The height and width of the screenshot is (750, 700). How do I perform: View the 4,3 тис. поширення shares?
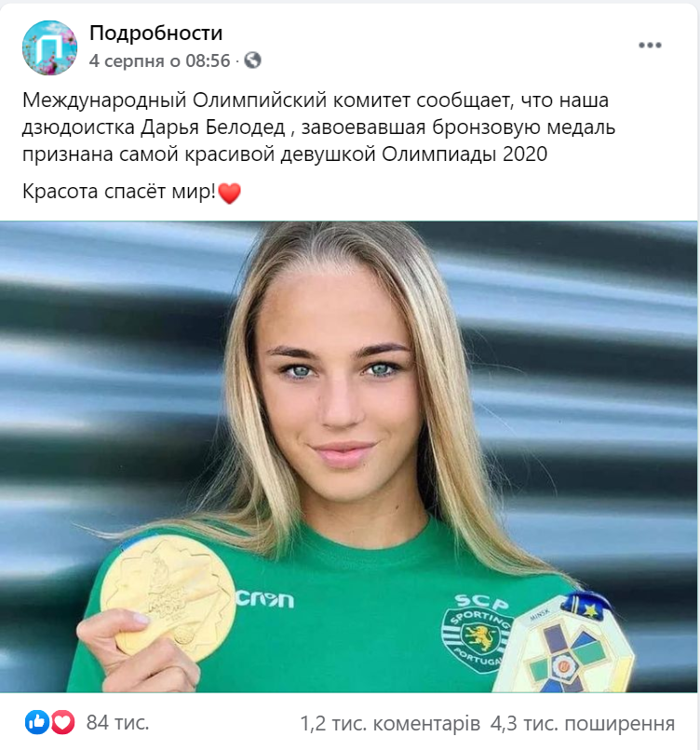583,723
